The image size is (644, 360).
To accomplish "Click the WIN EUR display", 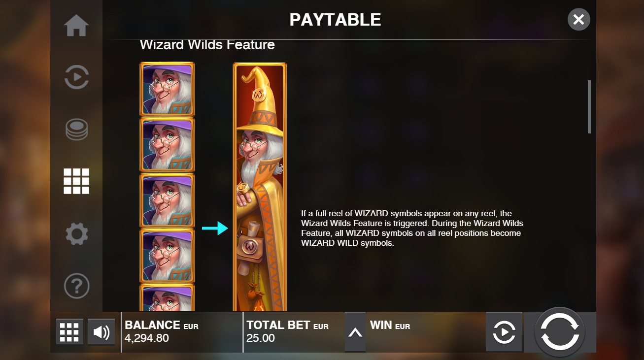I will (425, 332).
